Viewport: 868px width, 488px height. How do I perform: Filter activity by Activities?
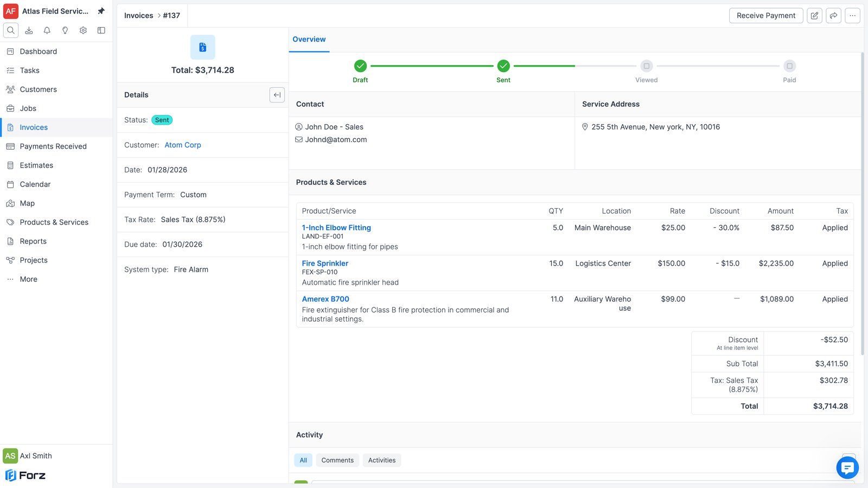[x=382, y=460]
